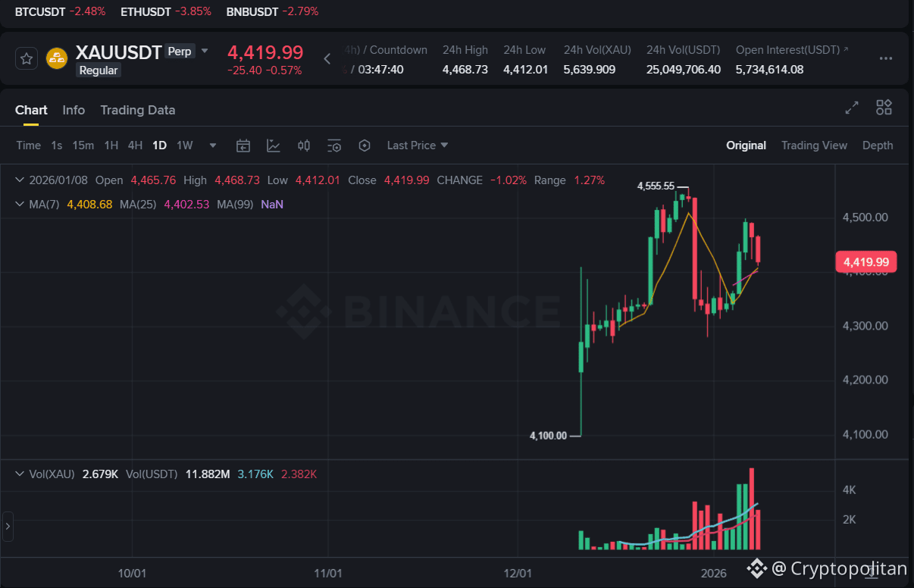914x588 pixels.
Task: Select the candlestick chart style icon
Action: tap(303, 145)
